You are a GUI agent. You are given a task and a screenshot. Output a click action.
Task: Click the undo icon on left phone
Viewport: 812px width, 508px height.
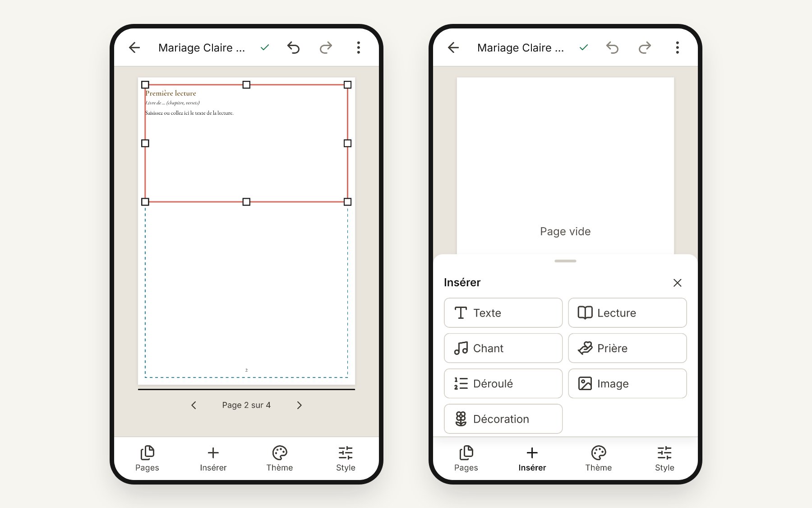click(x=294, y=47)
